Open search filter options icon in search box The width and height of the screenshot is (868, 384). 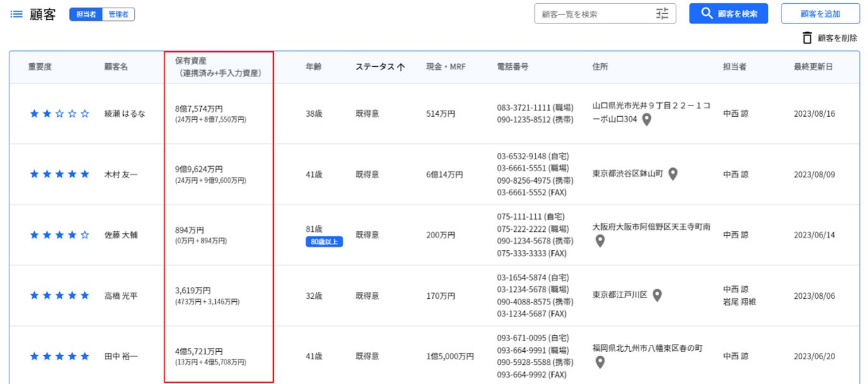[x=662, y=14]
